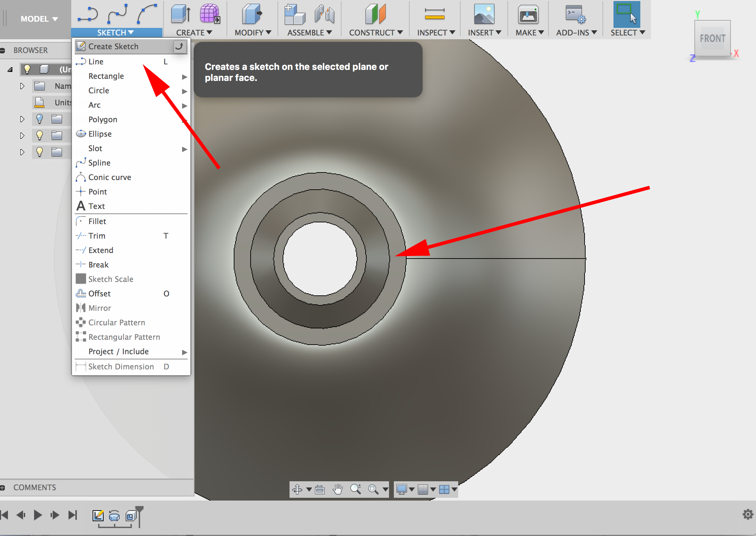The height and width of the screenshot is (536, 756).
Task: Click the Look At icon in the navigation bar
Action: click(x=320, y=489)
